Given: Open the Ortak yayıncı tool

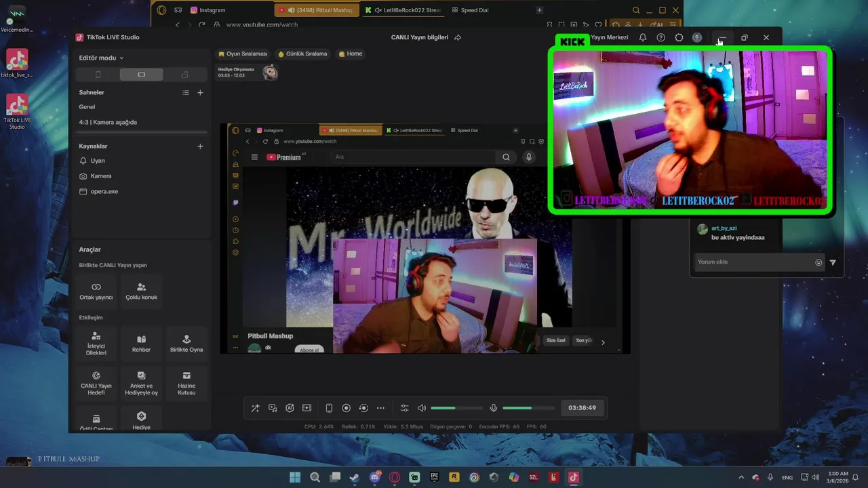Looking at the screenshot, I should [96, 291].
